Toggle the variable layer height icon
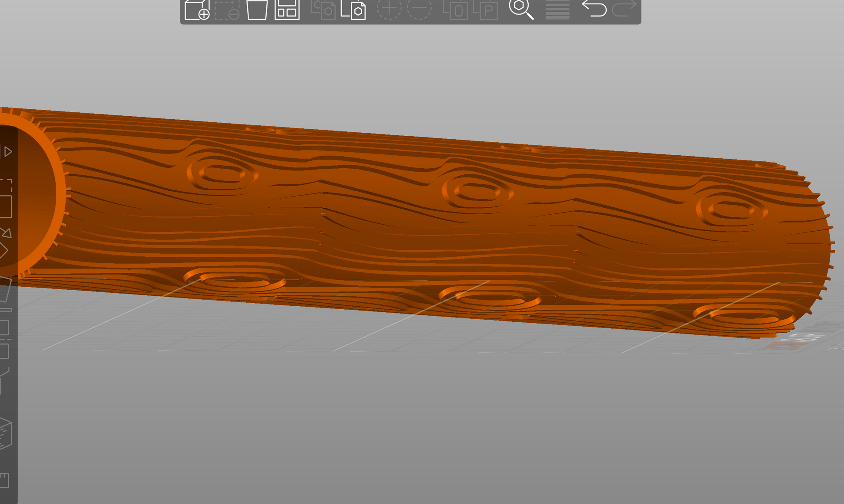Viewport: 844px width, 504px height. point(557,10)
